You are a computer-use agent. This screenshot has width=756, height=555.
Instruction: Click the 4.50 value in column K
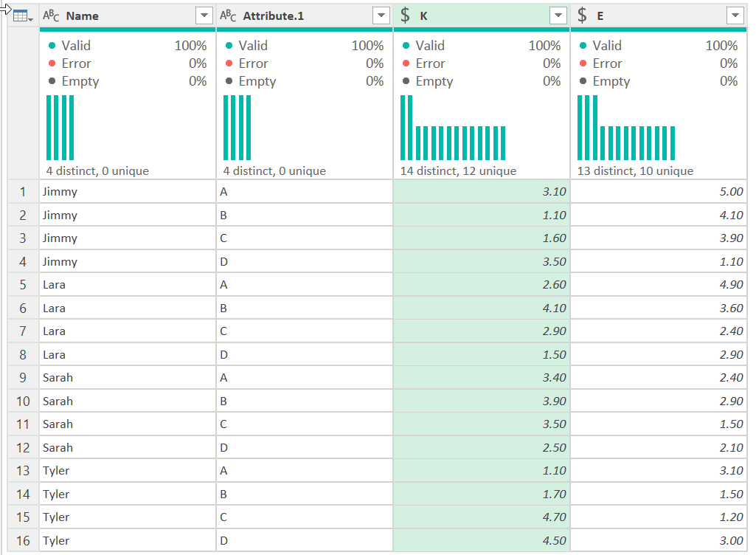coord(481,540)
